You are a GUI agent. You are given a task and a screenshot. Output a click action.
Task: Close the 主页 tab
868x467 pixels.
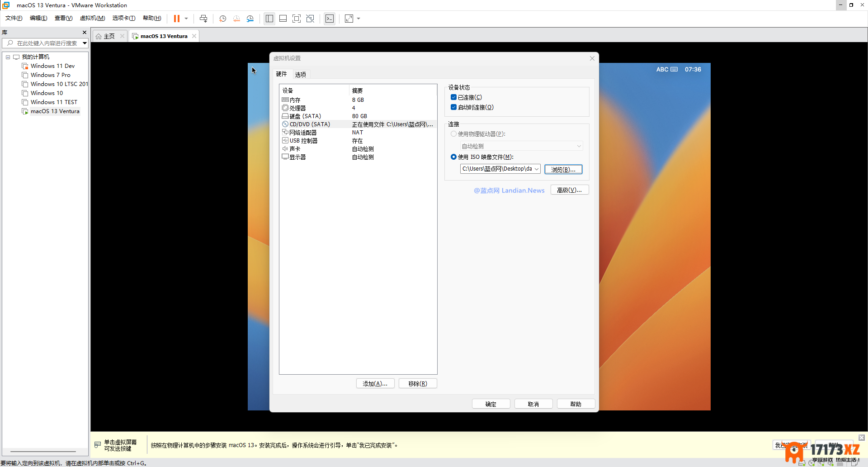122,36
